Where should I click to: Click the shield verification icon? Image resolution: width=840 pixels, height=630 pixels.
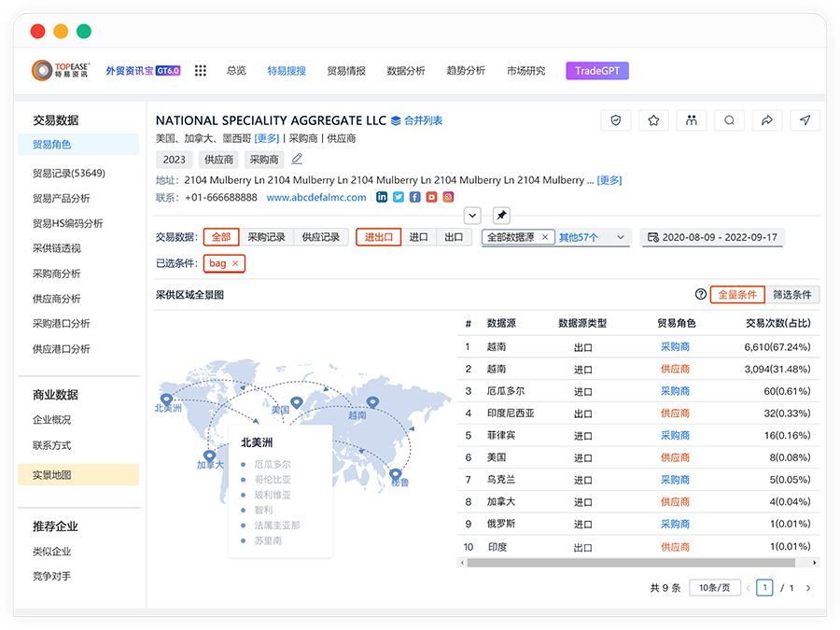(x=616, y=120)
